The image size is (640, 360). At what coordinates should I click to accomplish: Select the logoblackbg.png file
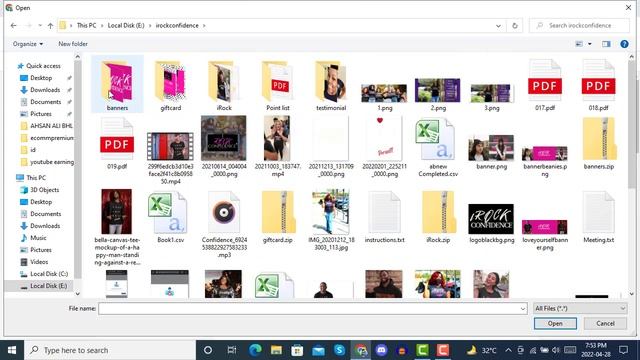pyautogui.click(x=491, y=224)
